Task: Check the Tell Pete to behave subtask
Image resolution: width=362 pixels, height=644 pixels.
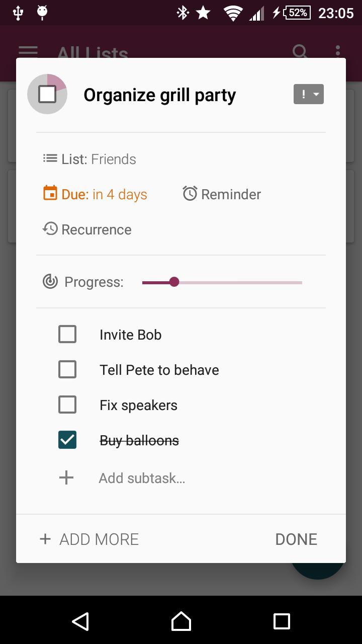Action: pos(67,369)
